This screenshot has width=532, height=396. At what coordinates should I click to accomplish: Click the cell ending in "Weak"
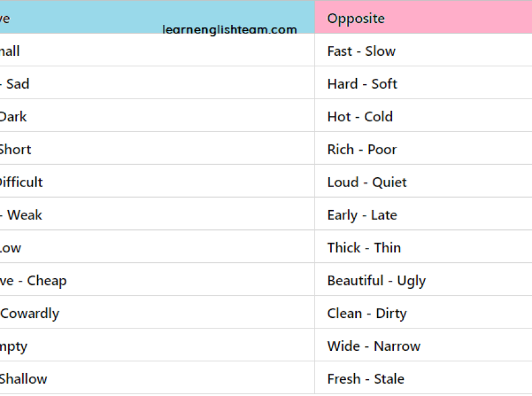22,216
